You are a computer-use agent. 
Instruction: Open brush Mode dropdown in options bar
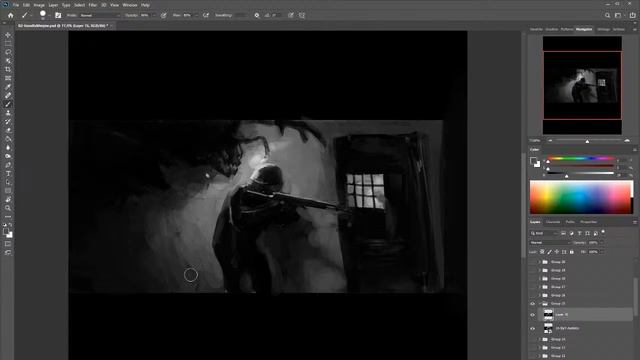coord(99,16)
